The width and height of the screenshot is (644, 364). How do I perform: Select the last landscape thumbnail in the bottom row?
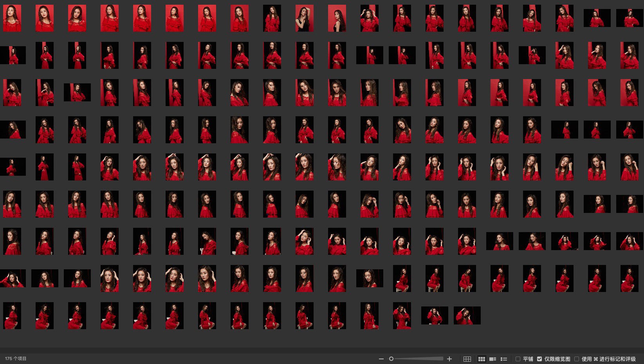point(467,315)
